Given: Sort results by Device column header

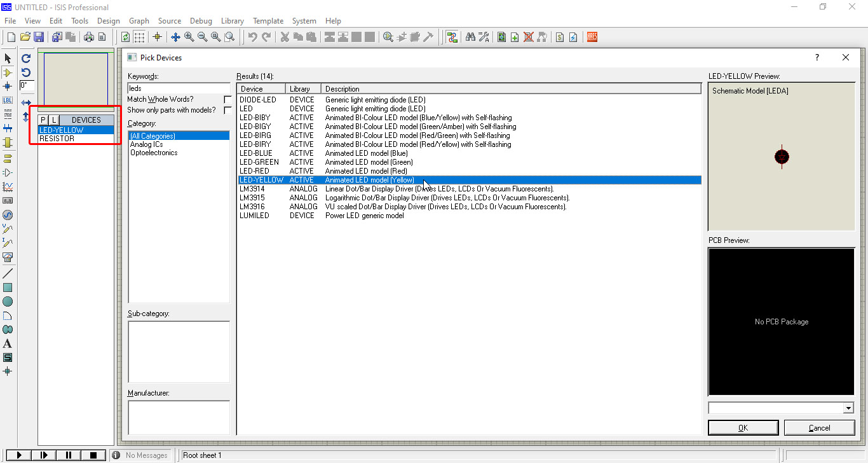Looking at the screenshot, I should click(261, 89).
